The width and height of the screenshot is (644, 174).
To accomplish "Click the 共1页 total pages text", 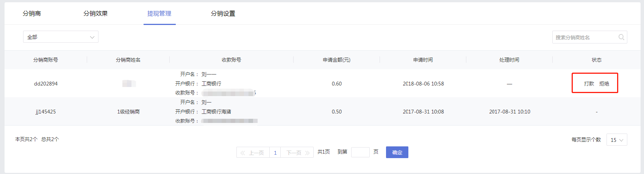I will pos(324,152).
